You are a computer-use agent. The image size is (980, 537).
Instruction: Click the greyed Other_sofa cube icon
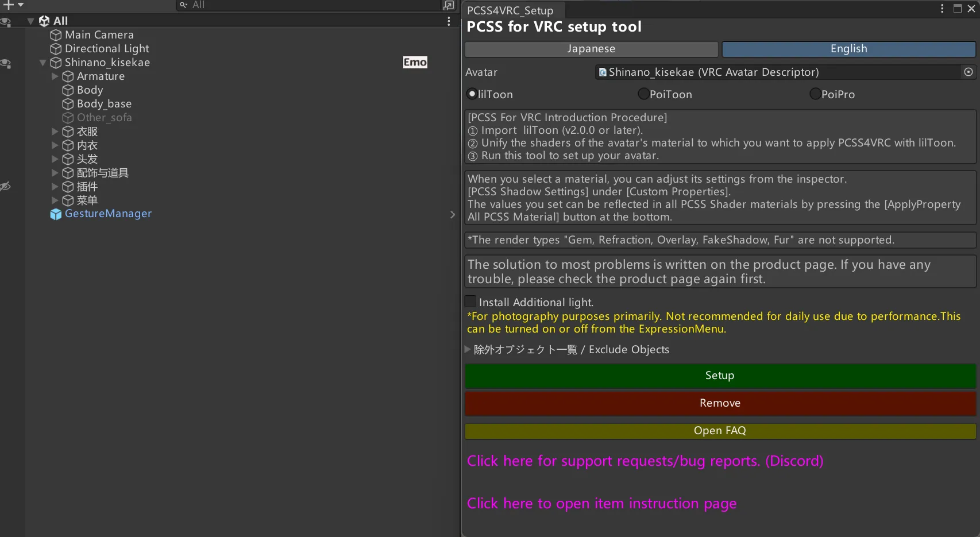click(x=68, y=118)
